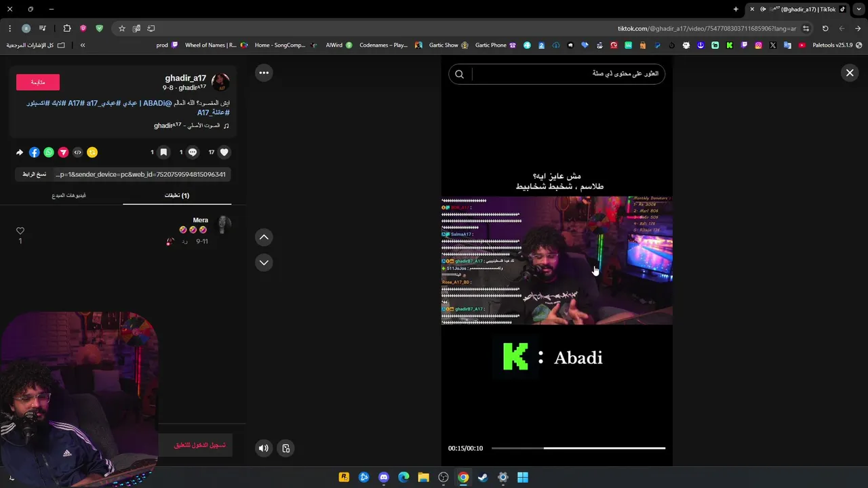Open all bookmarks folder (كل الإشارات المرجعية)
The height and width of the screenshot is (488, 868).
click(35, 45)
